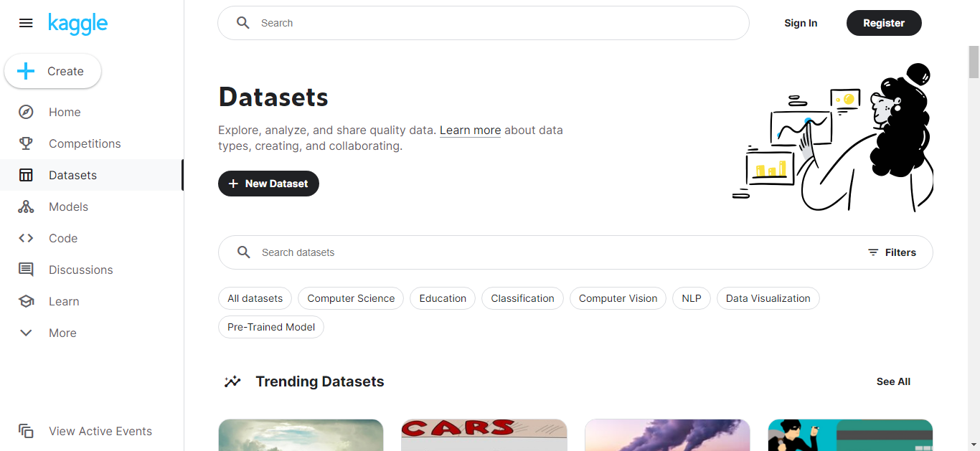Viewport: 980px width, 451px height.
Task: Open the Filters panel
Action: pyautogui.click(x=892, y=252)
